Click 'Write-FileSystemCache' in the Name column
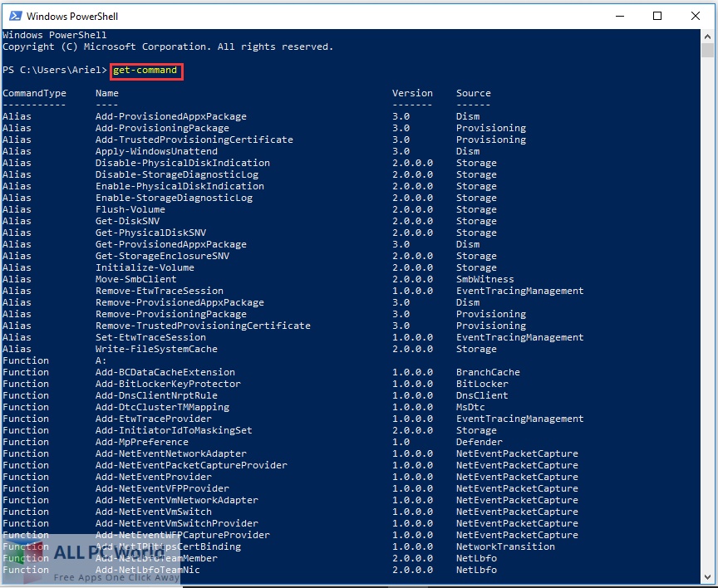The height and width of the screenshot is (588, 718). (x=156, y=349)
